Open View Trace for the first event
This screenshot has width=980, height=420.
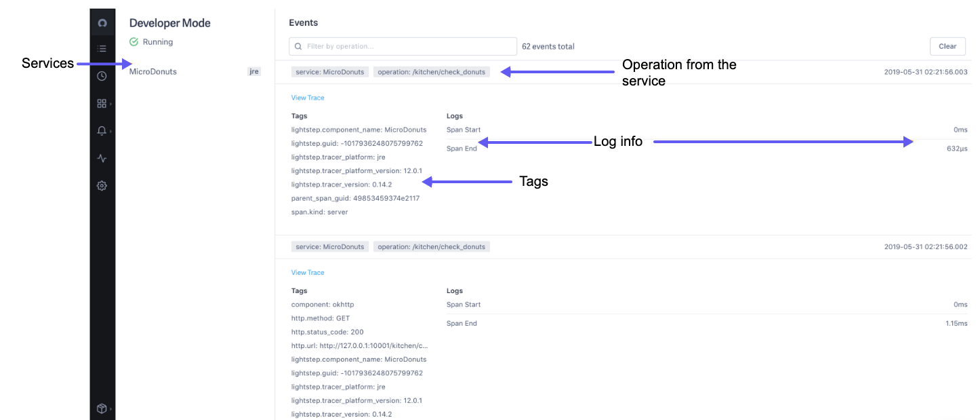[x=308, y=98]
